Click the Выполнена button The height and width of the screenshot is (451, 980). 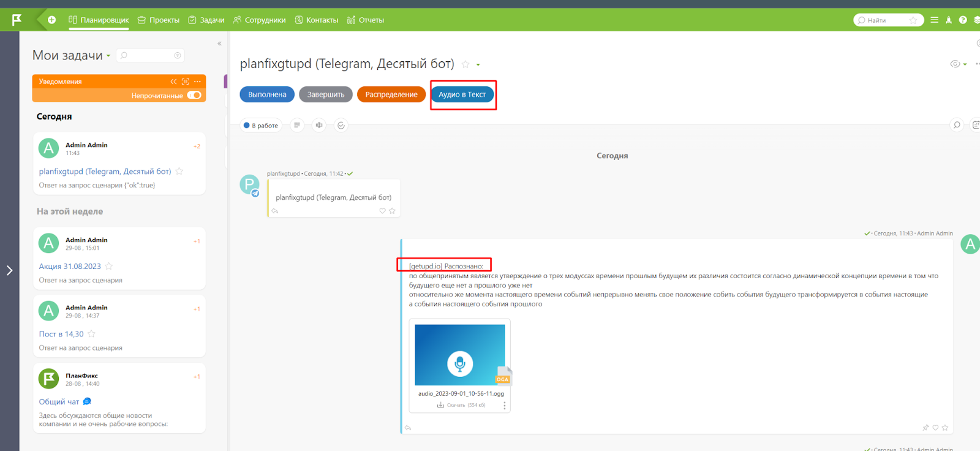pos(267,94)
